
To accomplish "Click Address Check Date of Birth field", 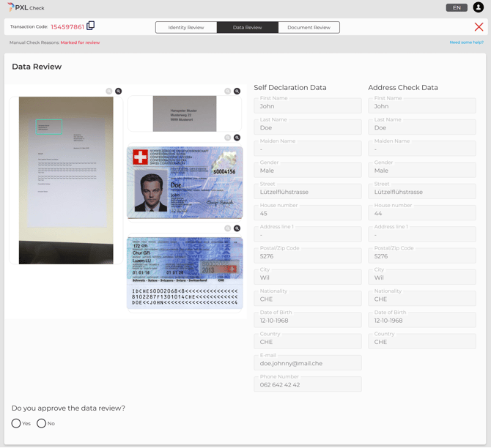I will click(422, 320).
